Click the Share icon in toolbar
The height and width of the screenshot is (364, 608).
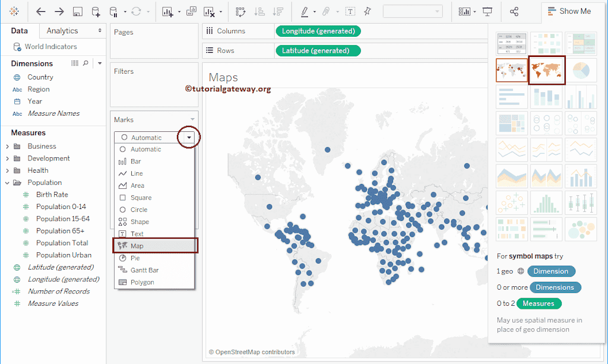tap(514, 11)
